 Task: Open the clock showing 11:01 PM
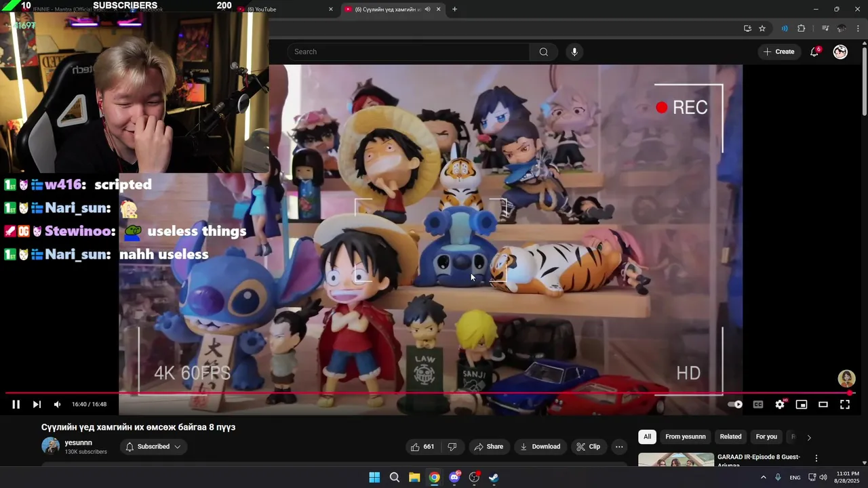847,477
